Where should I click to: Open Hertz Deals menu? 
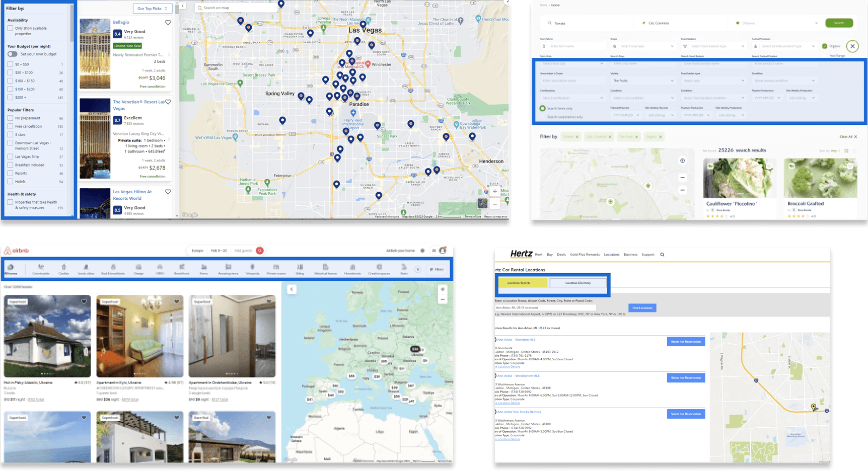click(561, 255)
